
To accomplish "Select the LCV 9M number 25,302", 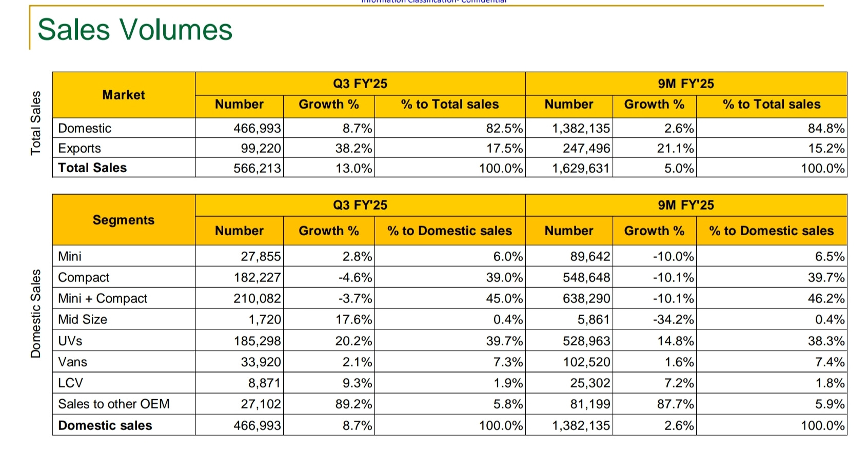I will (590, 383).
